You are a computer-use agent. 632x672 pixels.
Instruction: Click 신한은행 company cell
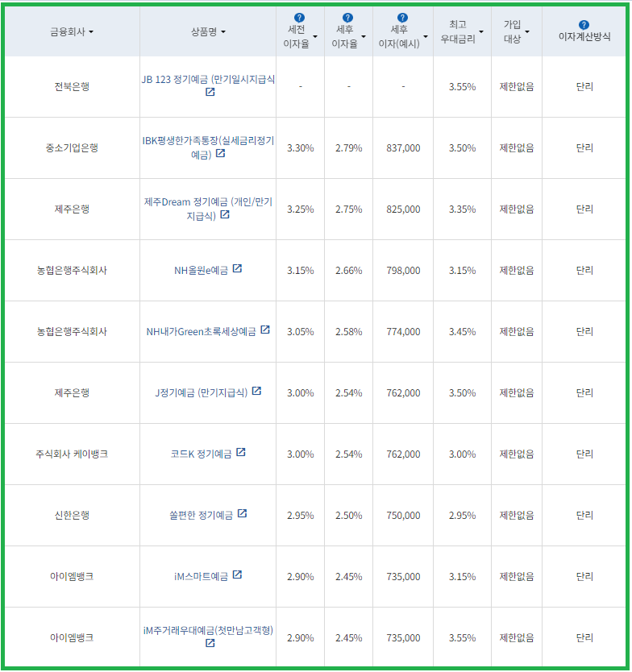point(72,516)
